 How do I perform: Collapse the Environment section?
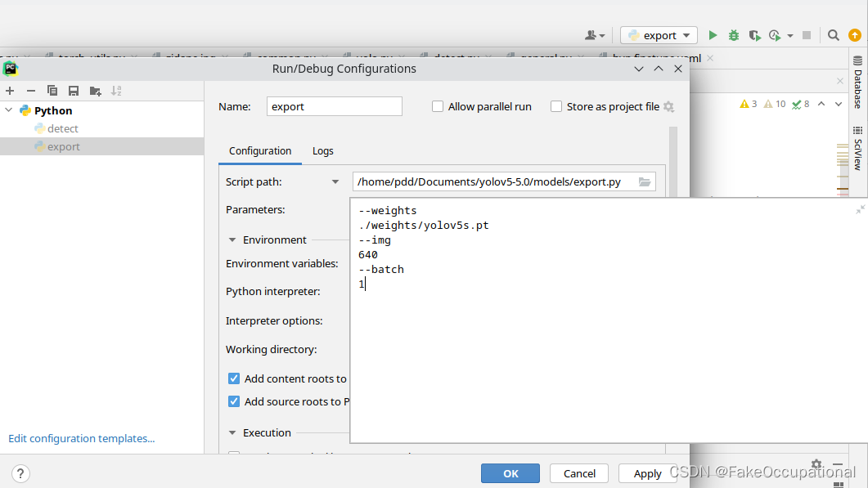coord(232,240)
